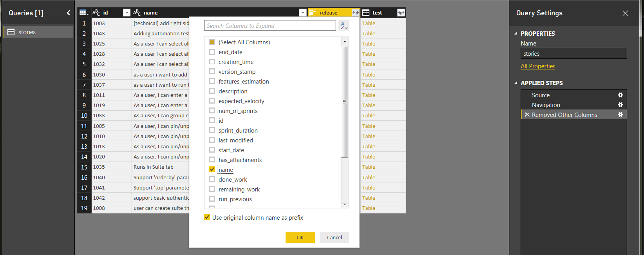
Task: Click the expand icon on test column
Action: coord(401,13)
